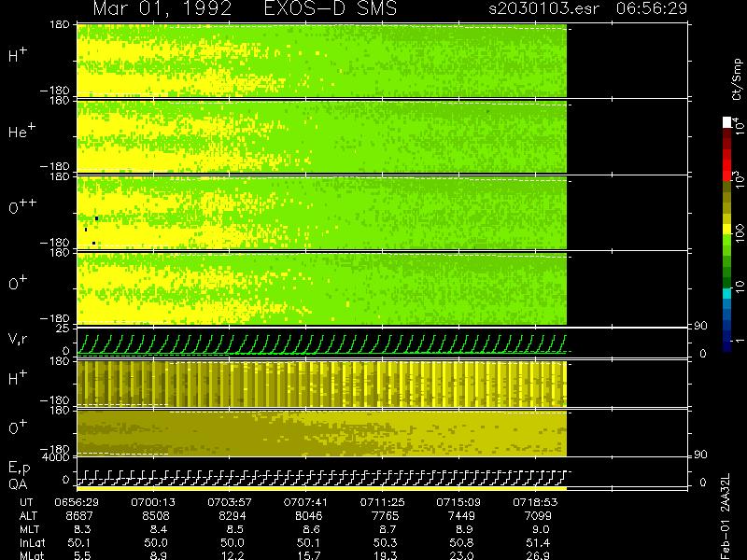This screenshot has height=560, width=747.
Task: Click the 'MLT' row header
Action: [x=29, y=529]
